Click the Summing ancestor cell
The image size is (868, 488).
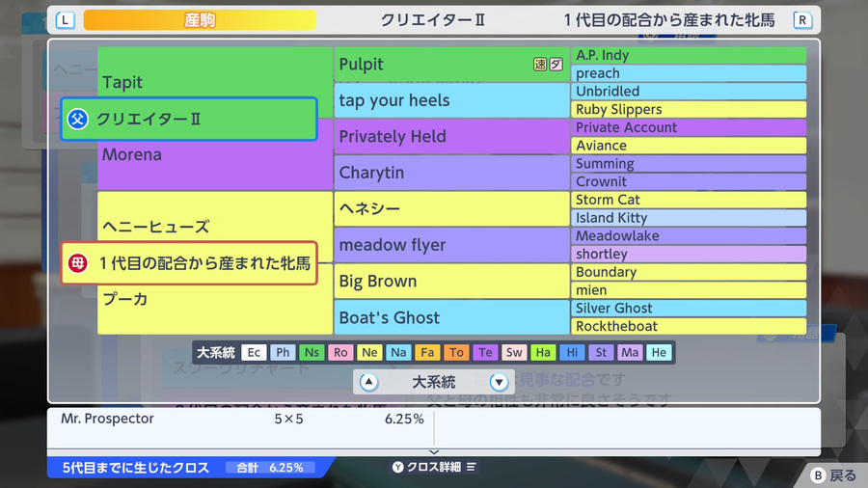(689, 164)
